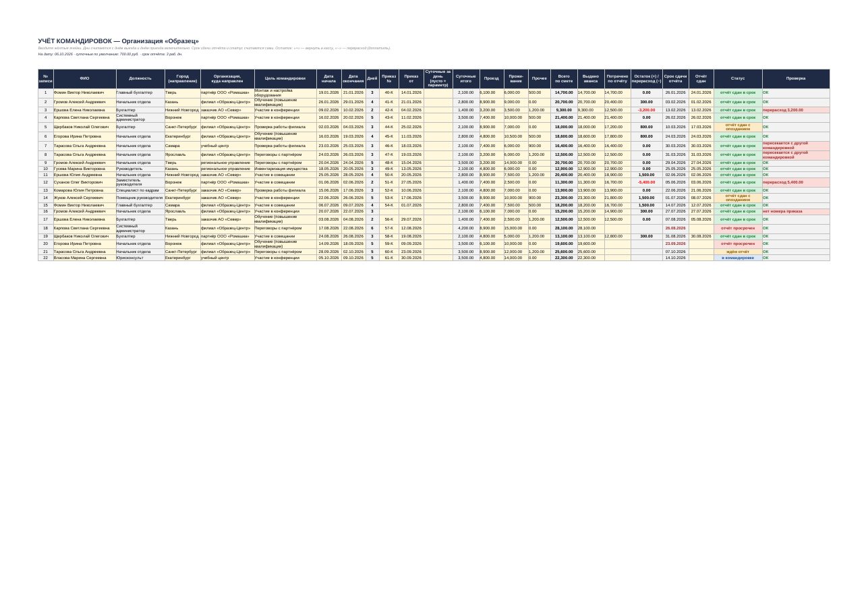Screen dimensions: 868x614
Task: Select the check cell «перерасход 3,200.00»
Action: [796, 110]
